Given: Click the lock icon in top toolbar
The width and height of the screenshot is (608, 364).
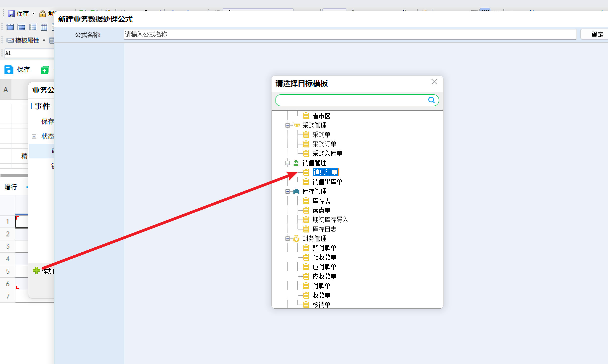Looking at the screenshot, I should (43, 13).
